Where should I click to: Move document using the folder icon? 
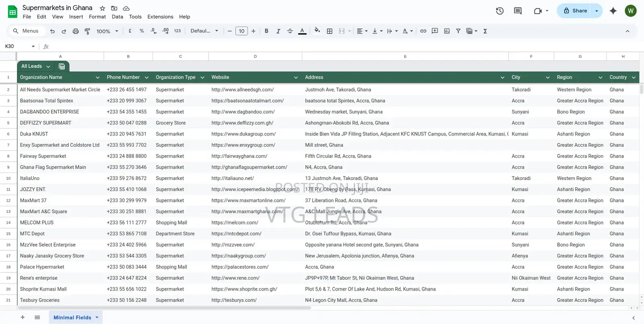pyautogui.click(x=114, y=8)
